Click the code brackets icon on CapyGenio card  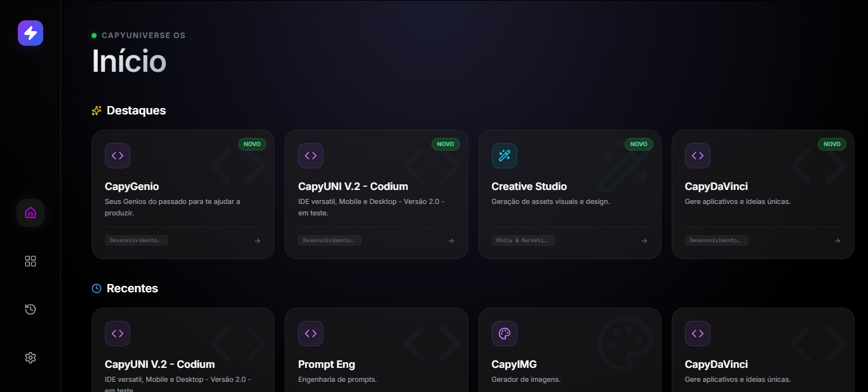click(118, 156)
